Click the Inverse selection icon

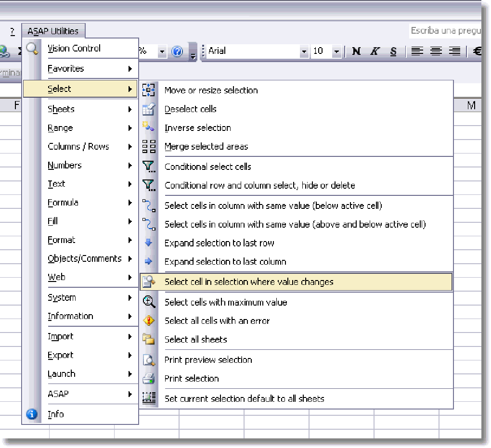pos(149,128)
